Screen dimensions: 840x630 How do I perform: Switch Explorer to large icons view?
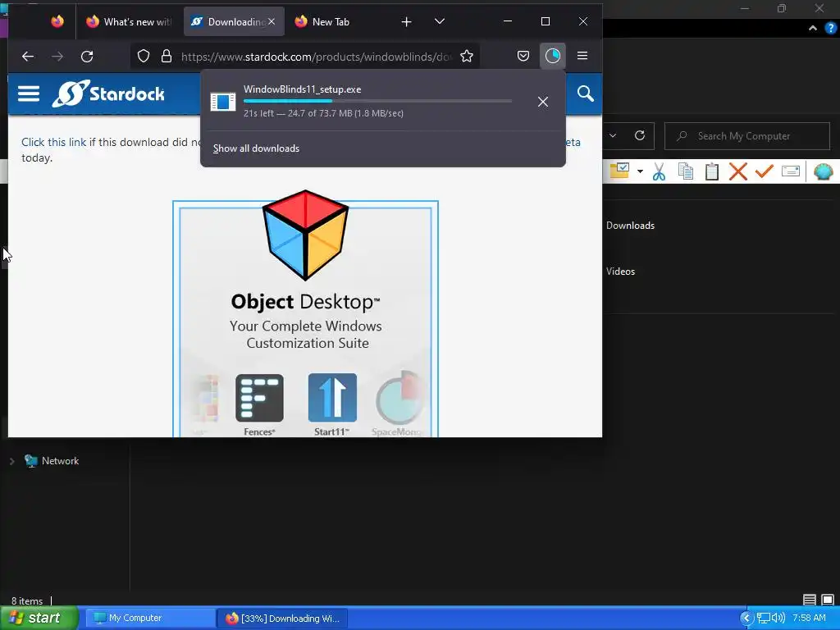(828, 600)
